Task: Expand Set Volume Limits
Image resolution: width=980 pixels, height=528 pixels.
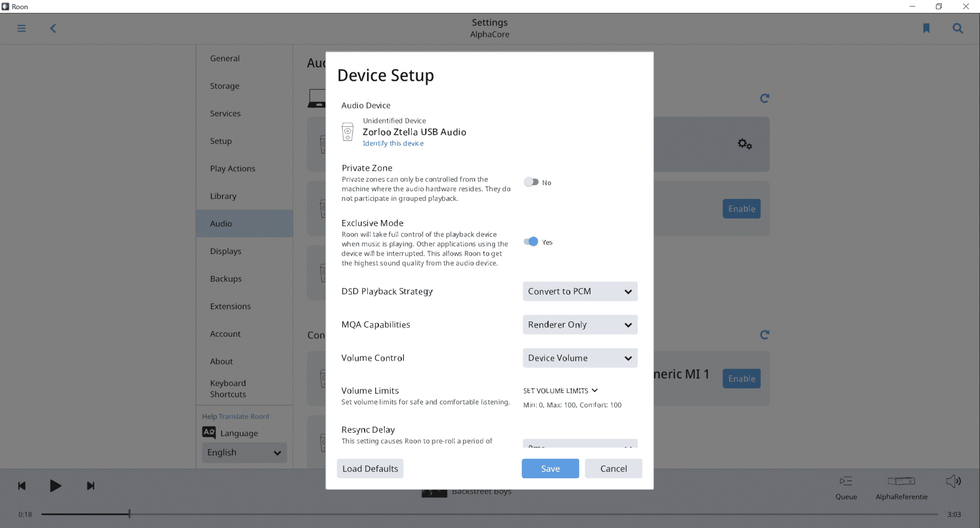Action: [x=560, y=391]
